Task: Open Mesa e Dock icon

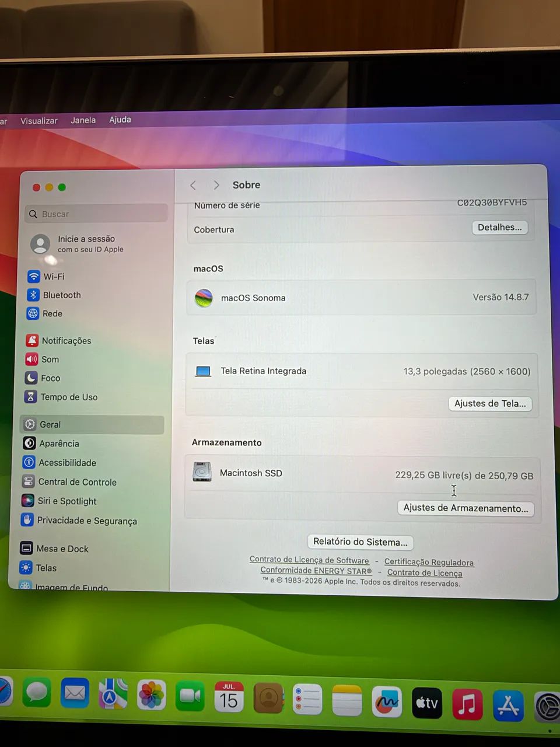Action: [26, 548]
